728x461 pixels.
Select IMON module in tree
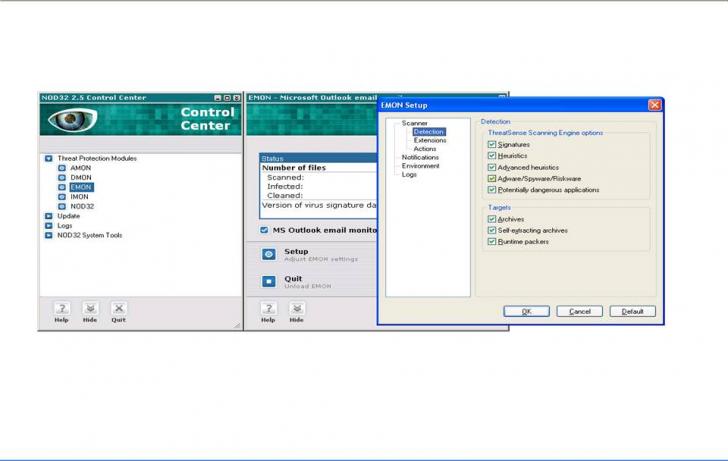pos(79,197)
